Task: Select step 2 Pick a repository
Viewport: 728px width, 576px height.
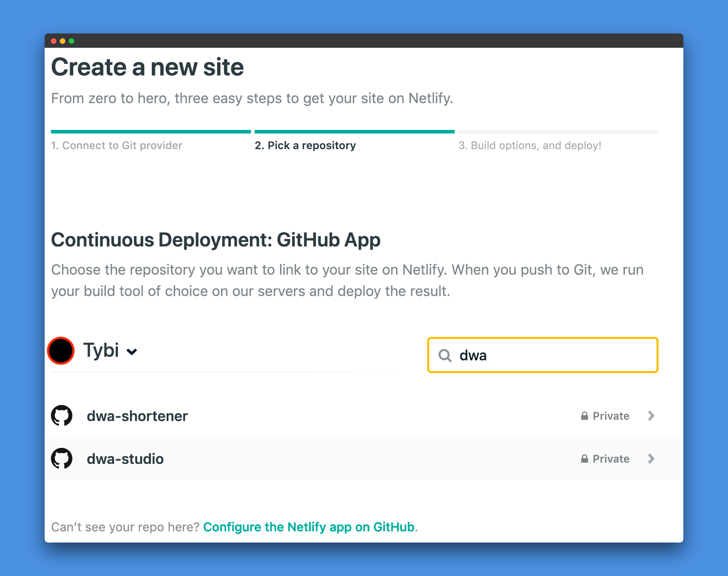Action: [x=305, y=146]
